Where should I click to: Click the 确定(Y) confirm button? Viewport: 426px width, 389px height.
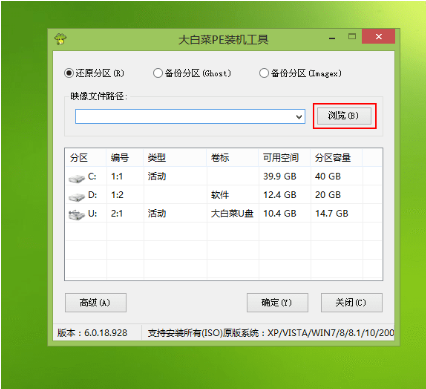click(277, 302)
